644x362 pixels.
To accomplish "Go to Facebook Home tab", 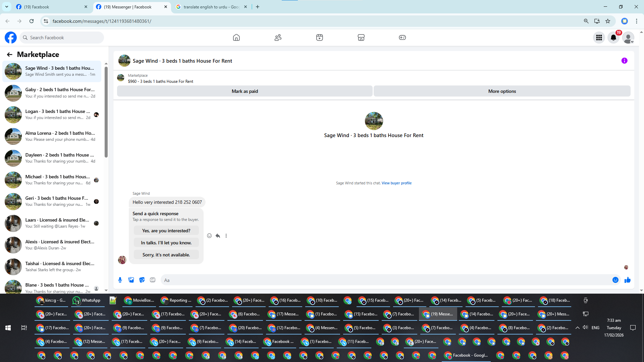I will 236,38.
